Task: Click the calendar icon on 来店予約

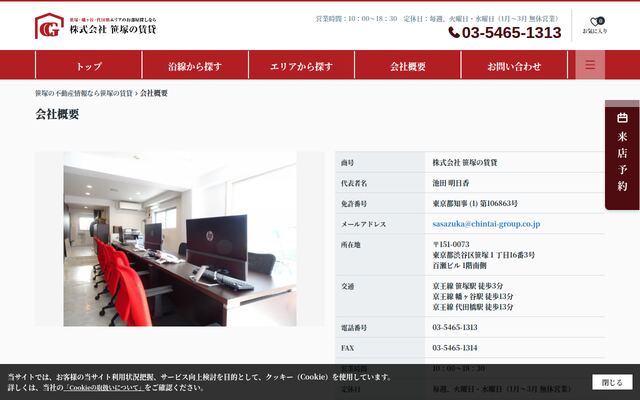Action: [x=622, y=118]
